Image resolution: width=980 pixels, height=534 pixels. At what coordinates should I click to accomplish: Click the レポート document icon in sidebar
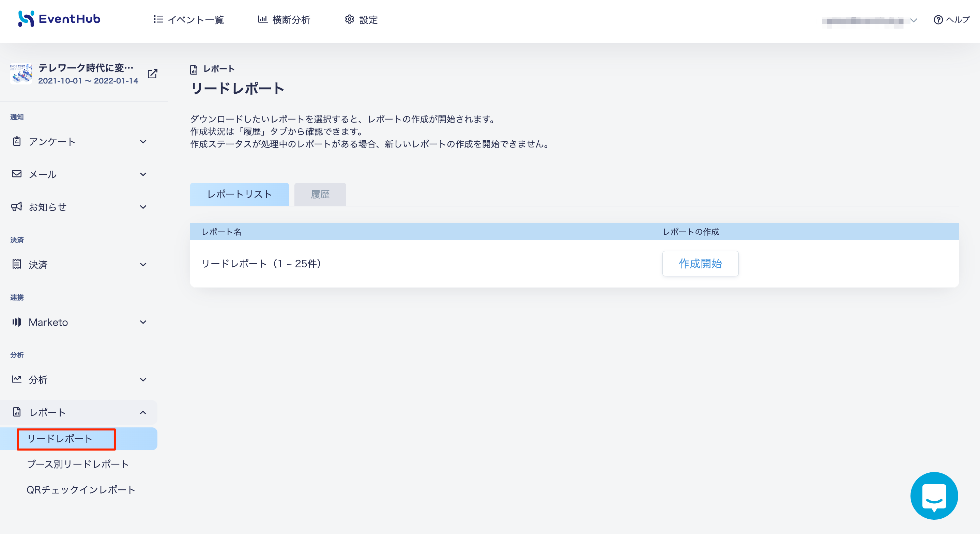17,411
